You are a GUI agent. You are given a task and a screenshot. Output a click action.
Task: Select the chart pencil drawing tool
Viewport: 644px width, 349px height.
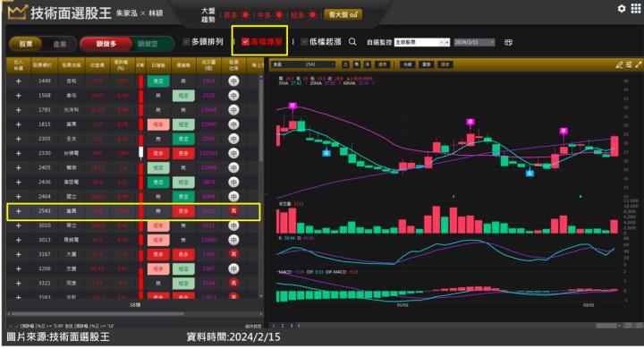click(619, 64)
